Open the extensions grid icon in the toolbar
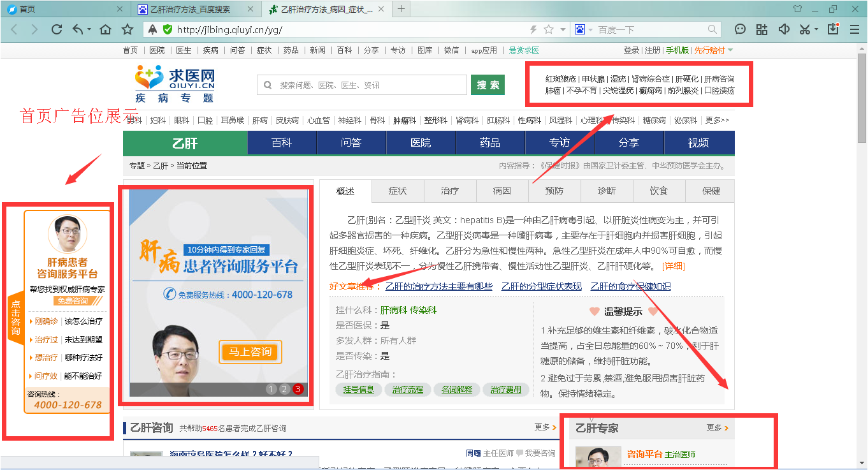Screen dimensions: 868x470 click(x=762, y=29)
